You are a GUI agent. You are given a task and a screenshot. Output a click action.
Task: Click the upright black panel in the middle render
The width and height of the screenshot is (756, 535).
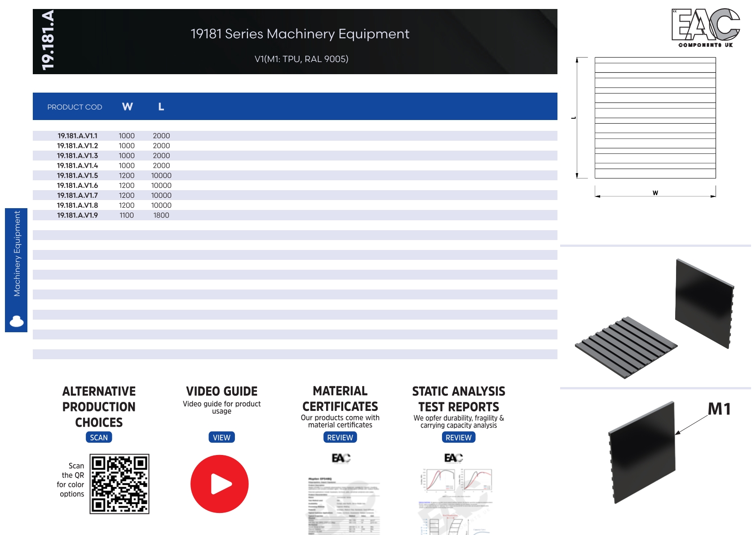point(704,303)
